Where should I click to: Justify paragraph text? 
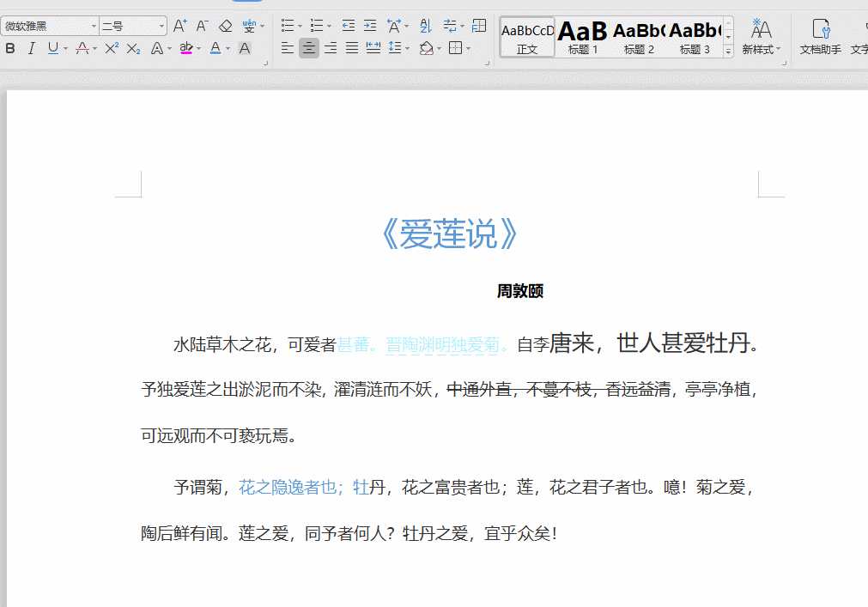pos(352,48)
